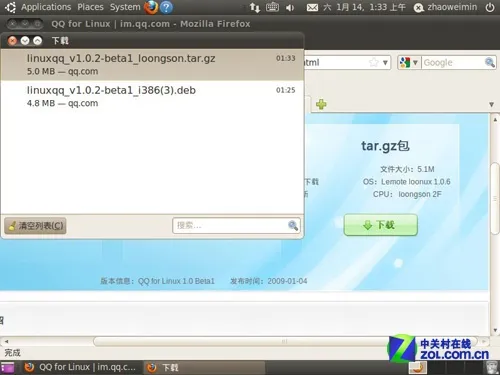The height and width of the screenshot is (375, 500).
Task: Click the magnifier in downloads search box
Action: pos(293,226)
